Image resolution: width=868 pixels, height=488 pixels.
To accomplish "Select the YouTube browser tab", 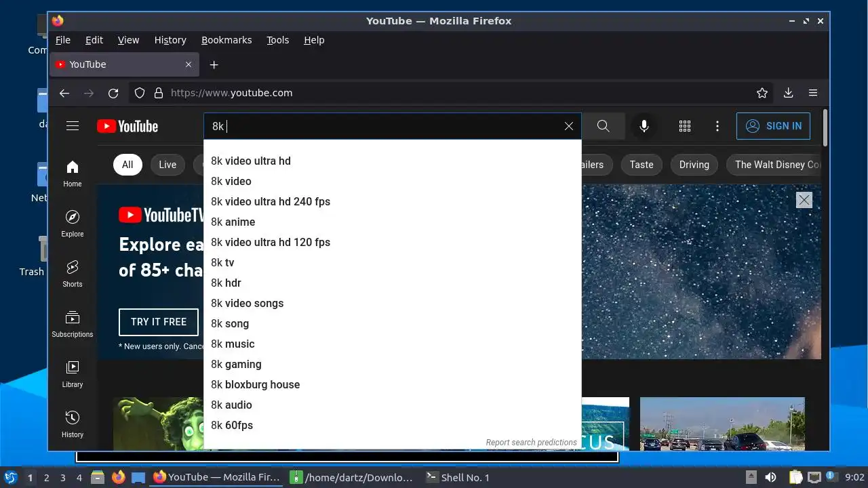I will click(124, 64).
